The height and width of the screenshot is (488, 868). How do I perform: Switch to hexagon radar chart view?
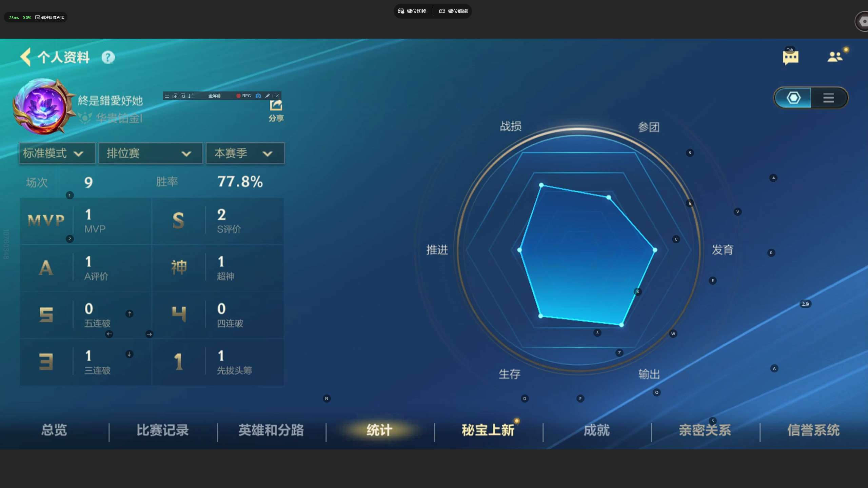click(793, 98)
